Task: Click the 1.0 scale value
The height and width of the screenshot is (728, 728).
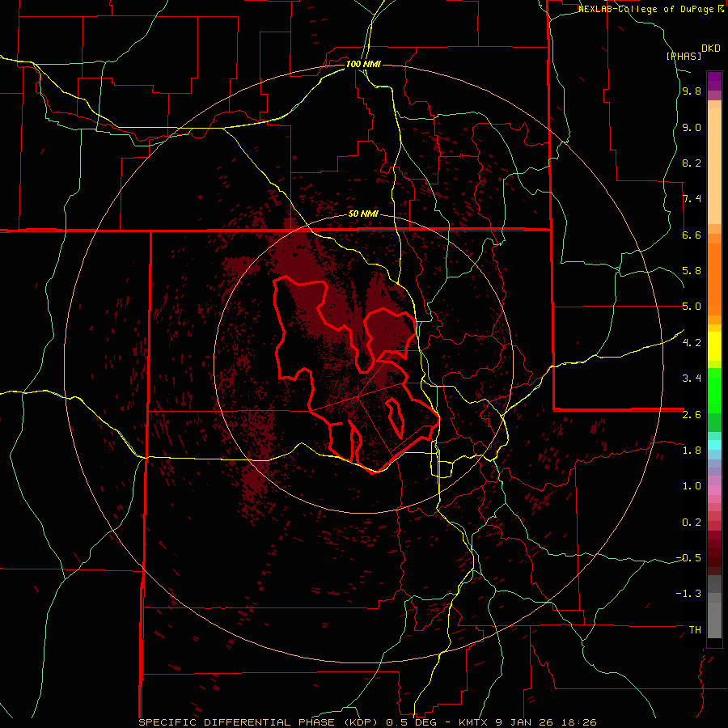Action: (692, 486)
